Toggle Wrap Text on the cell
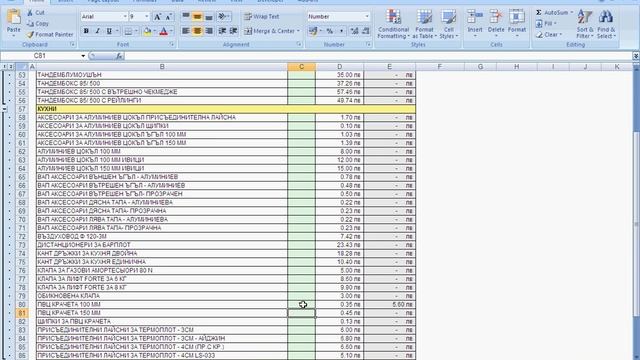 (262, 17)
